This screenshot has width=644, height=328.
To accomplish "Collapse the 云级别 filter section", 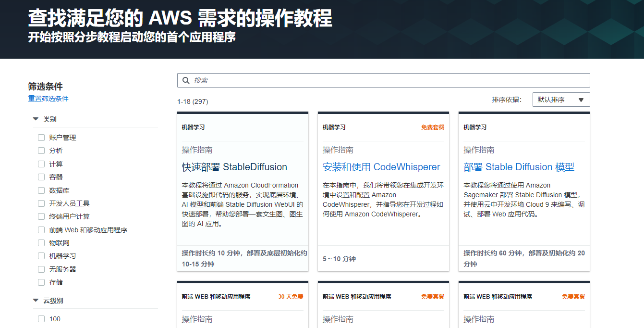I will click(x=35, y=300).
